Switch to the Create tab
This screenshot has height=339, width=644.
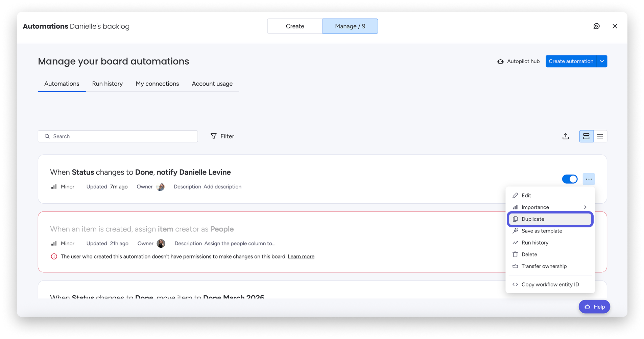tap(295, 26)
